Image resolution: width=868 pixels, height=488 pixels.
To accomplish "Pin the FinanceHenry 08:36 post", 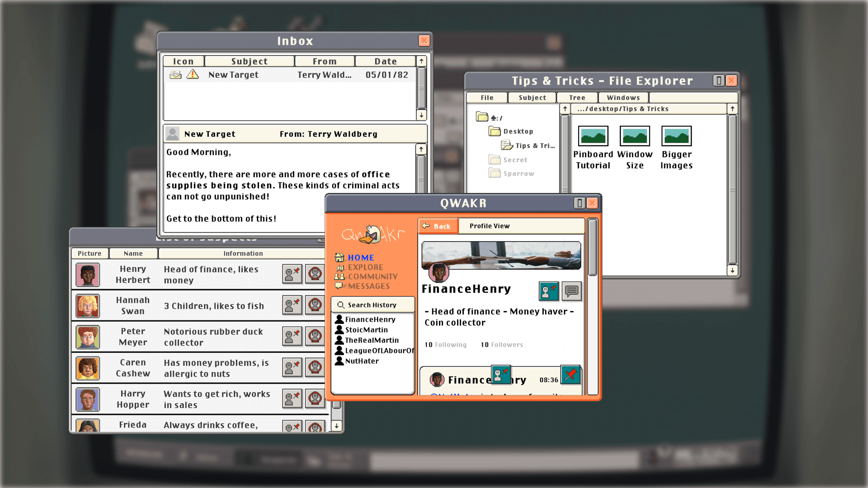I will [x=570, y=375].
